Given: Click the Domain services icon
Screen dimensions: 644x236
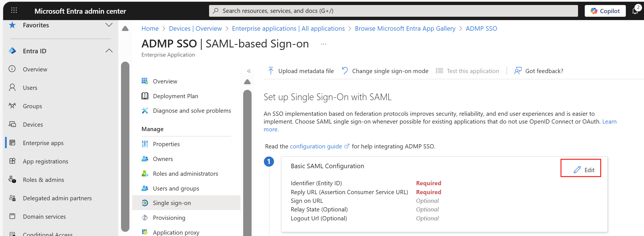Looking at the screenshot, I should point(12,216).
